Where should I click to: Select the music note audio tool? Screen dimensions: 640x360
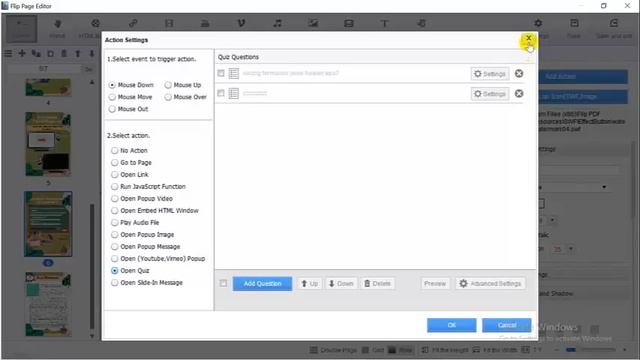coord(277,23)
